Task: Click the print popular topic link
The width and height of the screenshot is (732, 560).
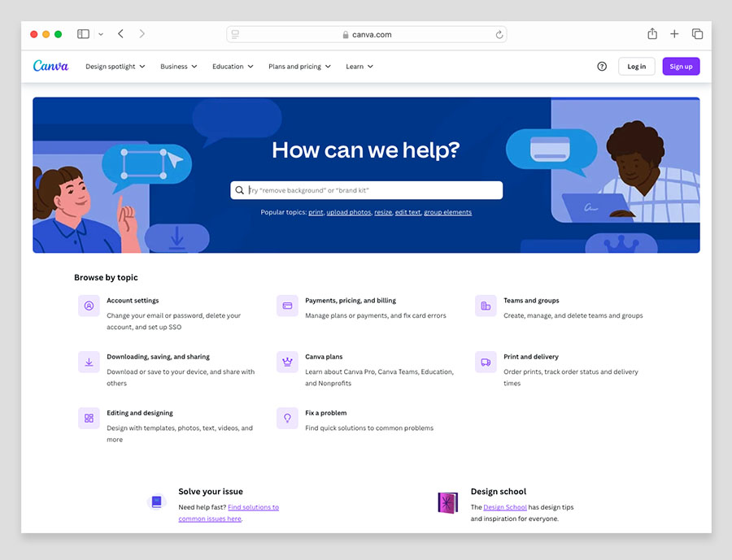Action: click(x=316, y=212)
